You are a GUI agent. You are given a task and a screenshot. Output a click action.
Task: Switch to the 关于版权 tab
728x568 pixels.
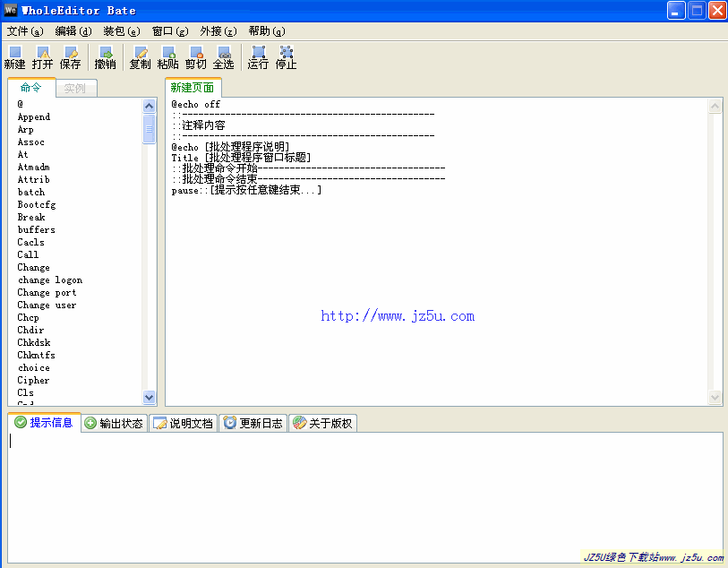pos(322,423)
